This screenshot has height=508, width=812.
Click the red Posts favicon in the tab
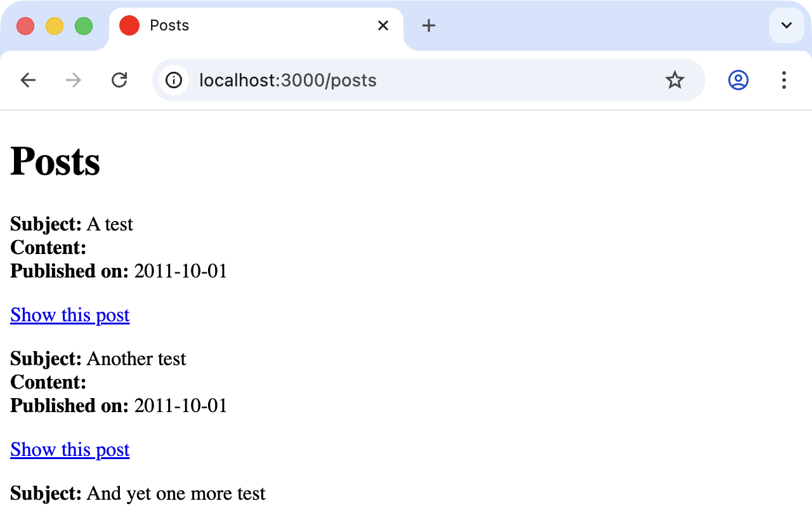coord(129,25)
